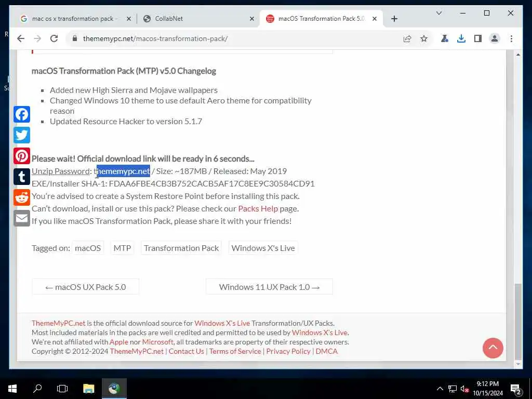Open the share this page icon
This screenshot has height=399, width=532.
pos(407,38)
